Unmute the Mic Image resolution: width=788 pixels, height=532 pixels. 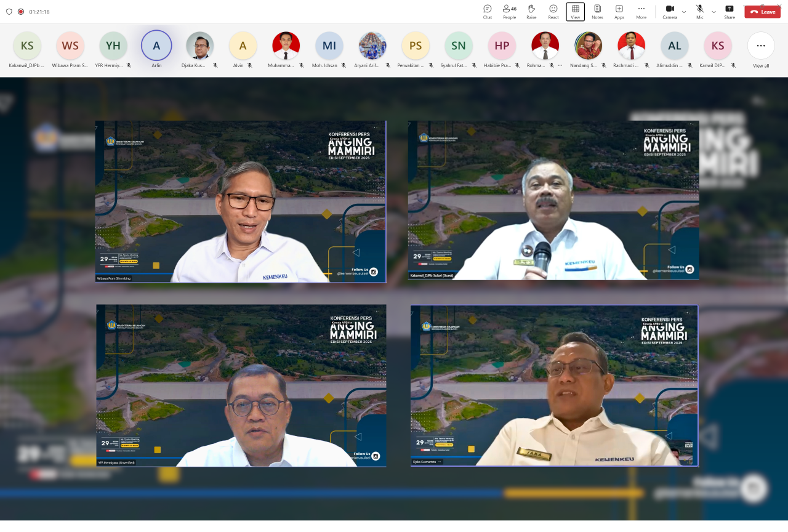(699, 11)
